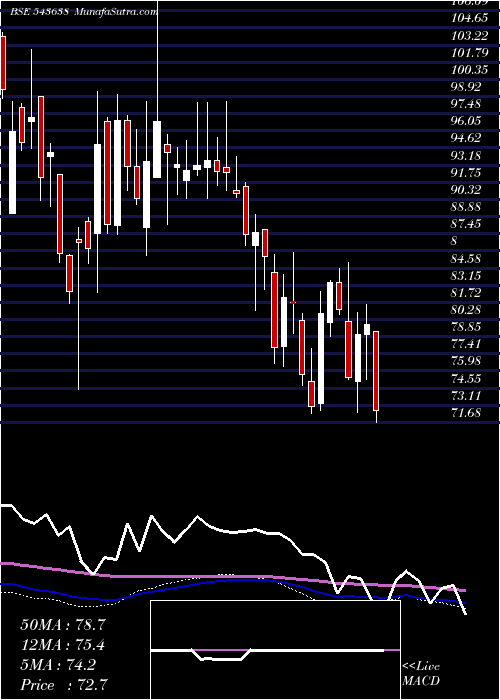
Task: Select the 103.22 price axis label
Action: (x=468, y=35)
